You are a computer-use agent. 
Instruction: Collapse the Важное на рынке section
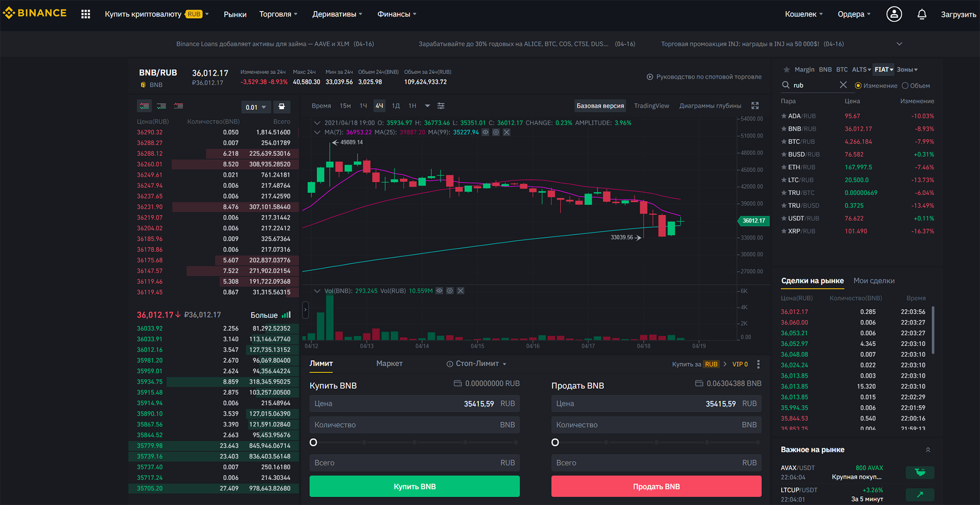[x=928, y=450]
